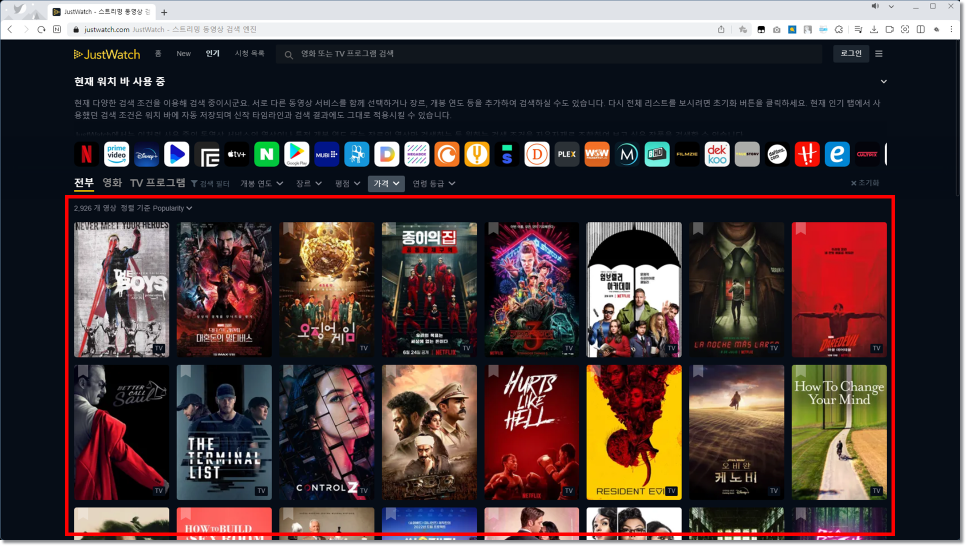Collapse the 현재 워치 바 사용 중 section chevron

tap(883, 81)
